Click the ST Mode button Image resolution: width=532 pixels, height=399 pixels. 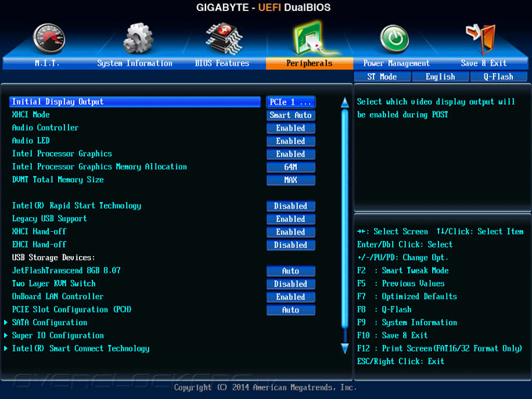point(382,76)
